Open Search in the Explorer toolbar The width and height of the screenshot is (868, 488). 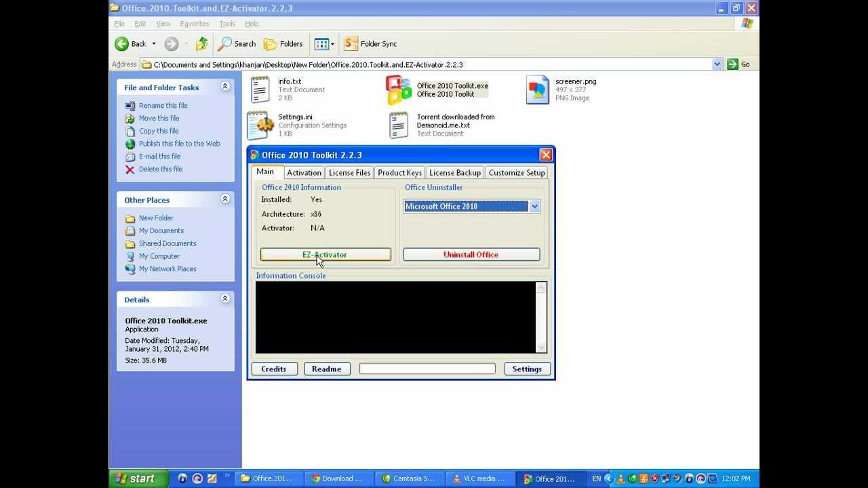coord(237,44)
